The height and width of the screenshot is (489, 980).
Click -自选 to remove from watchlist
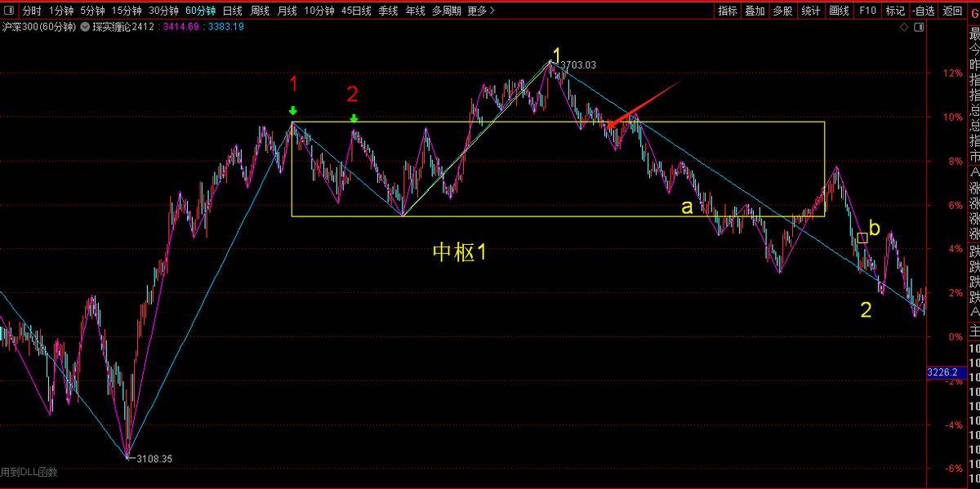click(923, 11)
